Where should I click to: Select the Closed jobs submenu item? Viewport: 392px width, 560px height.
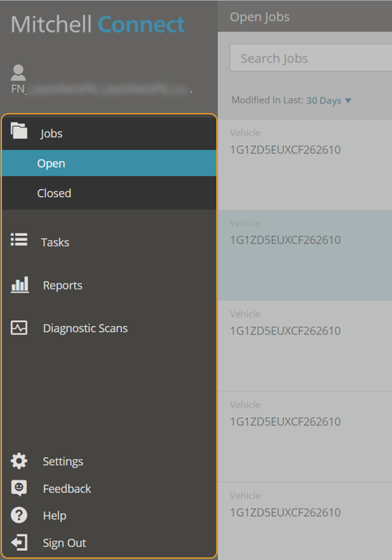pyautogui.click(x=109, y=193)
